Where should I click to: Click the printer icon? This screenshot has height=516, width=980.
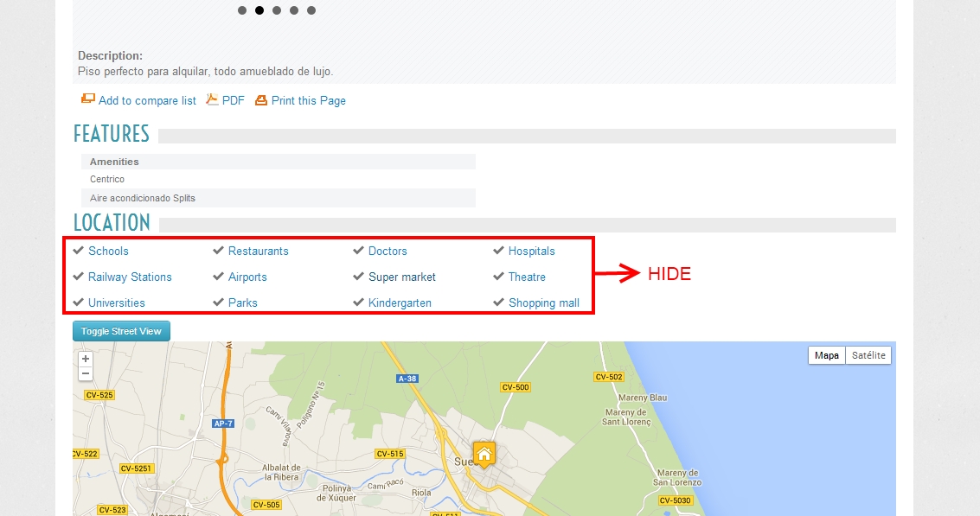click(260, 100)
